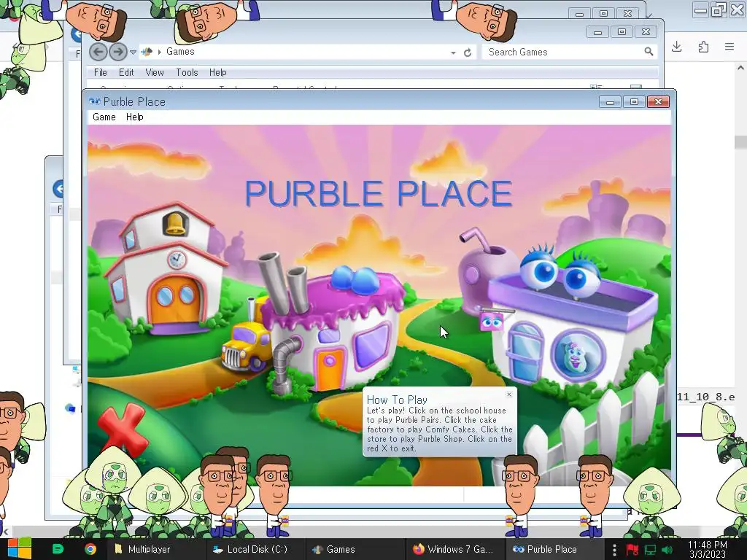
Task: Expand the Games address bar dropdown arrow
Action: tap(453, 52)
